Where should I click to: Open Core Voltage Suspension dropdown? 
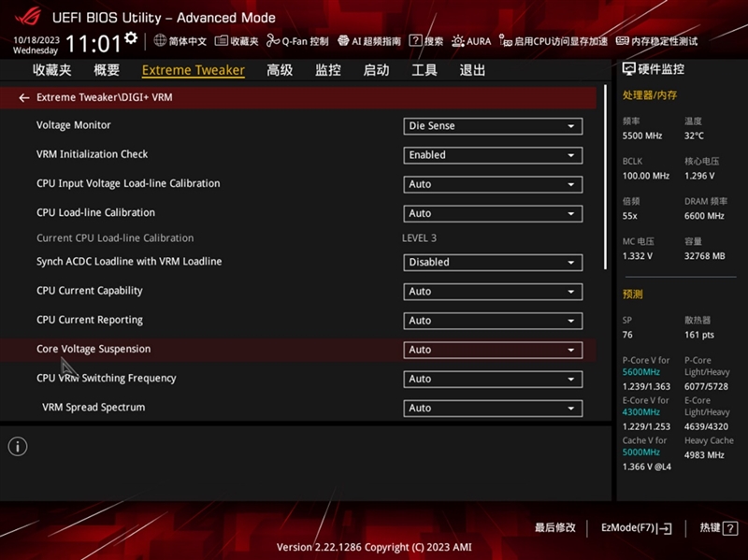point(493,350)
